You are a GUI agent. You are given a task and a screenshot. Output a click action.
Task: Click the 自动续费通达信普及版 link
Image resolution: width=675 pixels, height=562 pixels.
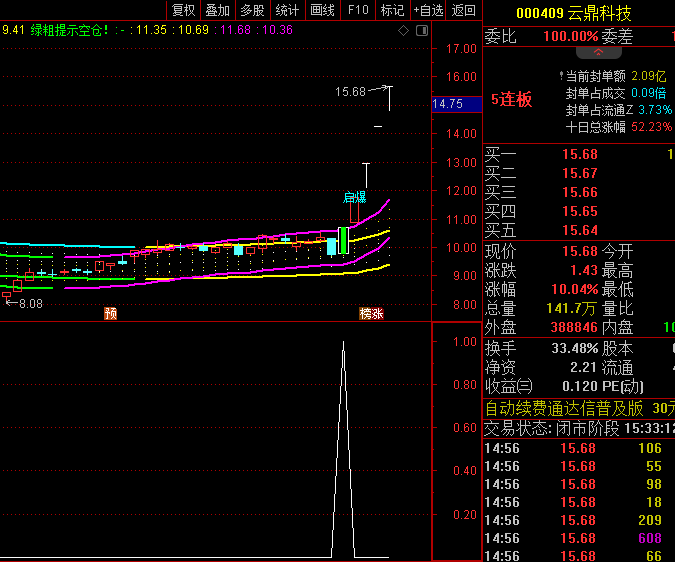(564, 408)
